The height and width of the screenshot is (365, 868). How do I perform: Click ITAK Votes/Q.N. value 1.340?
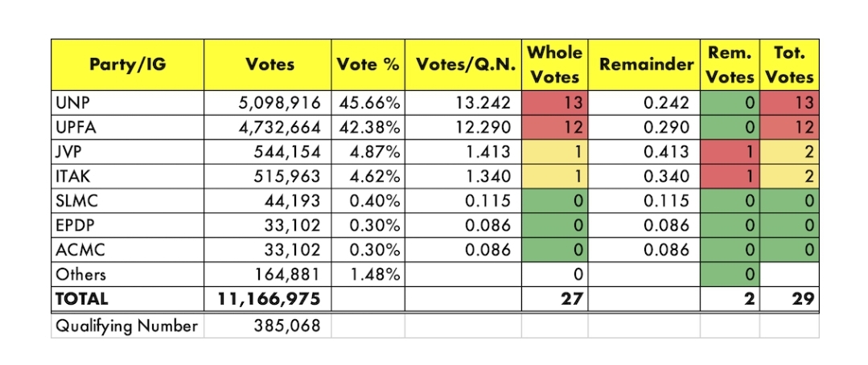pyautogui.click(x=463, y=176)
